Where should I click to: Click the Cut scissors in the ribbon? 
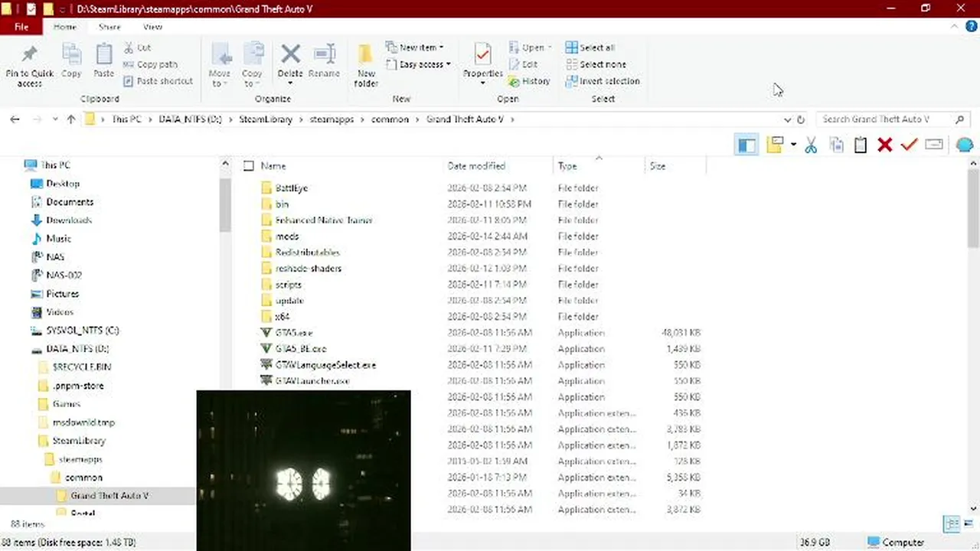[129, 47]
